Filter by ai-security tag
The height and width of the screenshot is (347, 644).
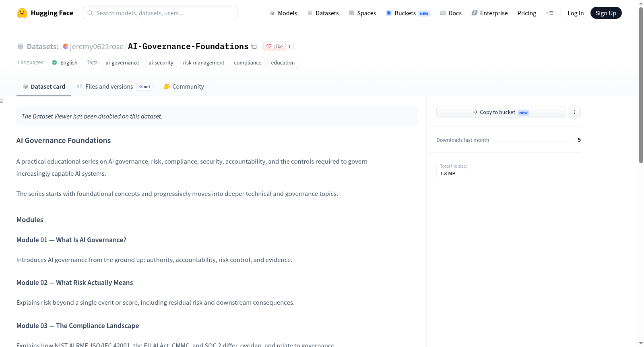[161, 62]
